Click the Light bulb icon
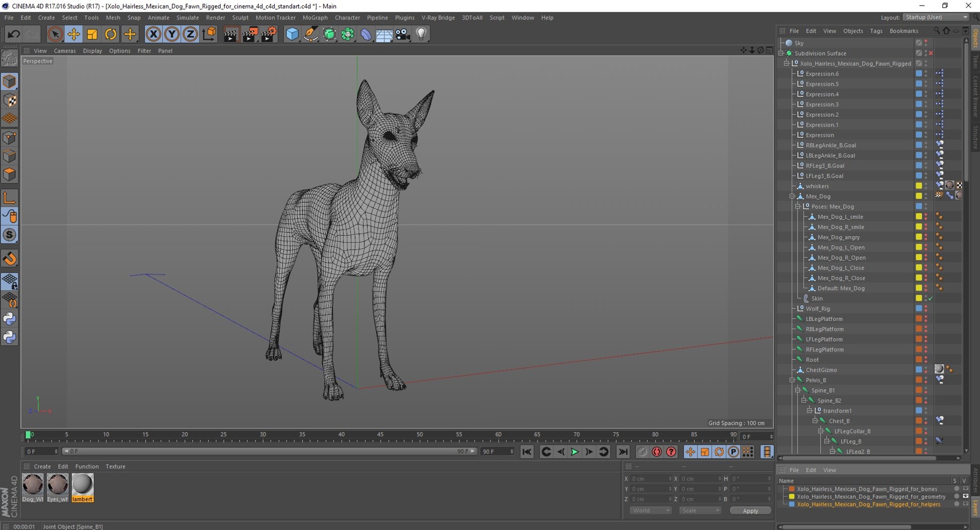Screen dimensions: 980x530 pyautogui.click(x=421, y=34)
